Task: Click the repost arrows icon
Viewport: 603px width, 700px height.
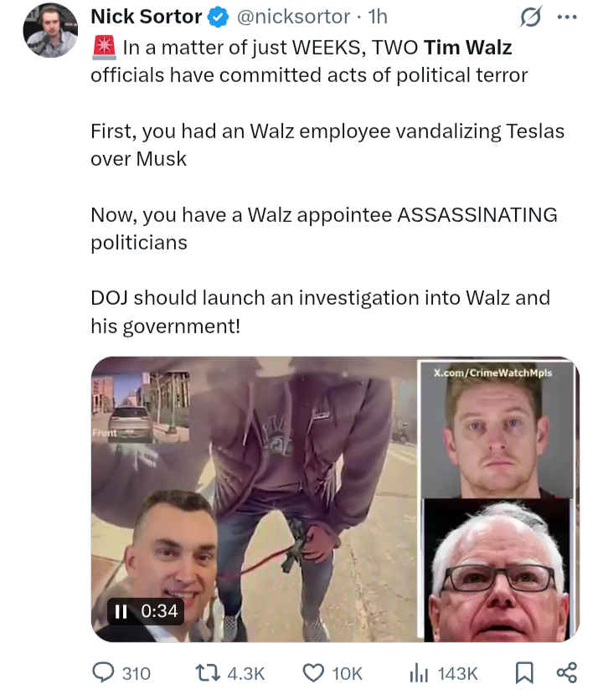Action: point(208,672)
